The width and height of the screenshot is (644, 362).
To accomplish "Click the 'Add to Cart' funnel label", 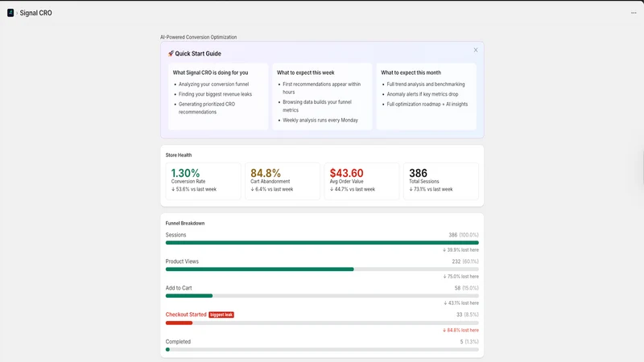I will tap(179, 288).
